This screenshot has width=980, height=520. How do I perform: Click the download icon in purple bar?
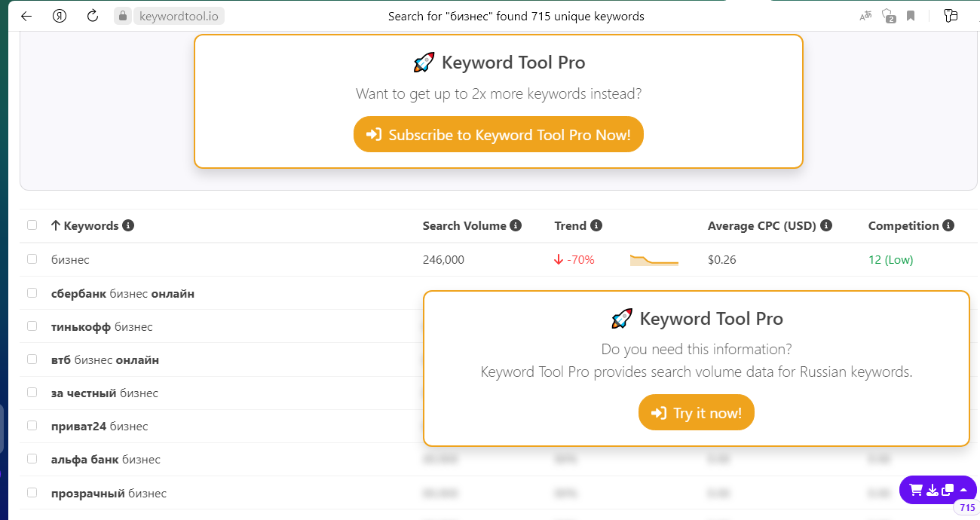pos(933,490)
